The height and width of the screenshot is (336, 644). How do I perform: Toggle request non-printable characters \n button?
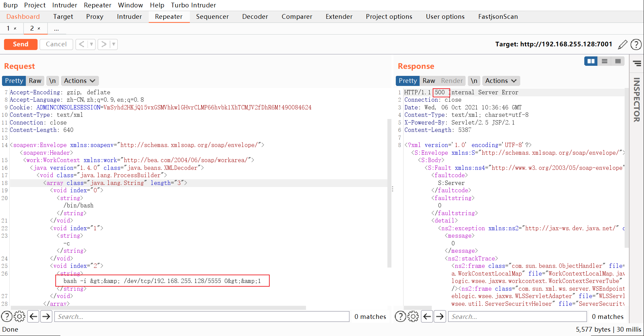[x=52, y=81]
